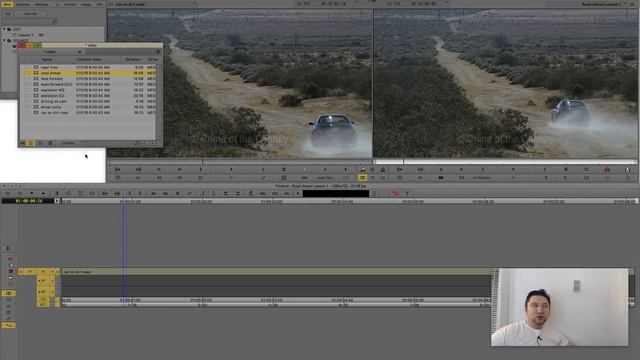Viewport: 640px width, 360px height.
Task: Open the Info tab in project window
Action: 100,4
